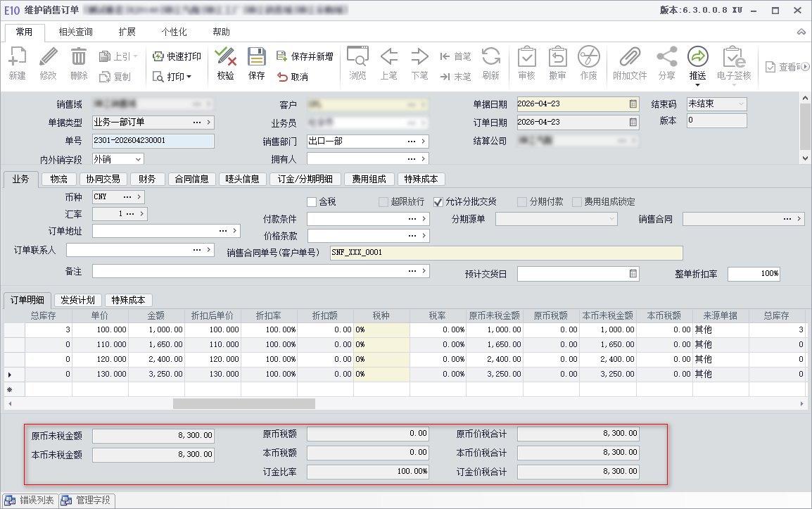Toggle the 超限放行 checkbox
Viewport: 812px width, 509px height.
(x=383, y=201)
